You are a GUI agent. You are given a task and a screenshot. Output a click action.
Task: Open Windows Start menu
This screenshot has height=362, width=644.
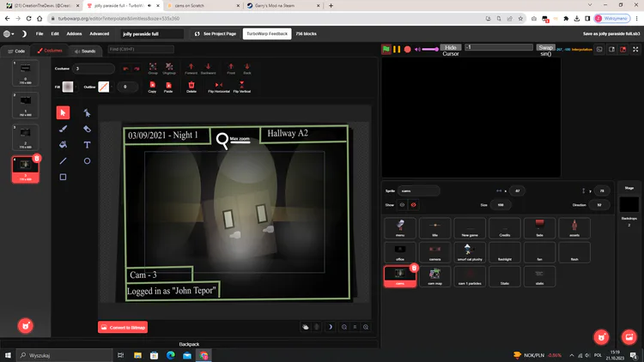point(8,355)
